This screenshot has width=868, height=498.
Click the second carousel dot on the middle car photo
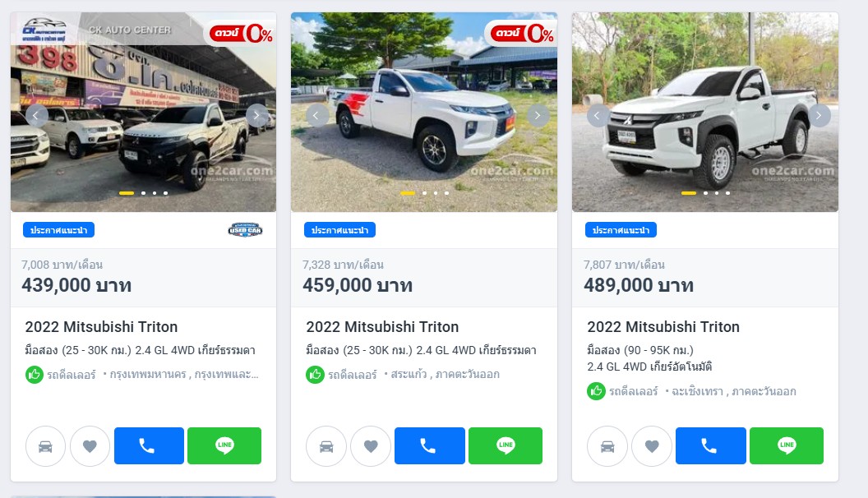[425, 193]
